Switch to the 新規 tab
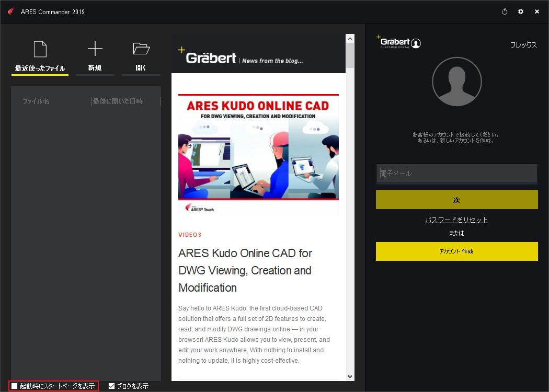This screenshot has height=392, width=549. pyautogui.click(x=95, y=68)
